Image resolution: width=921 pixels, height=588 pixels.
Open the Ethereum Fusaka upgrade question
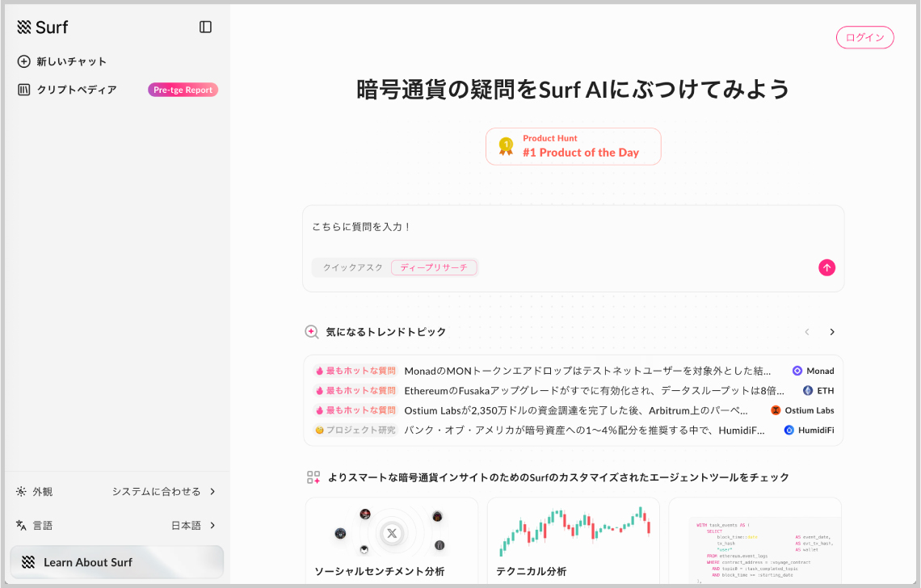click(594, 391)
